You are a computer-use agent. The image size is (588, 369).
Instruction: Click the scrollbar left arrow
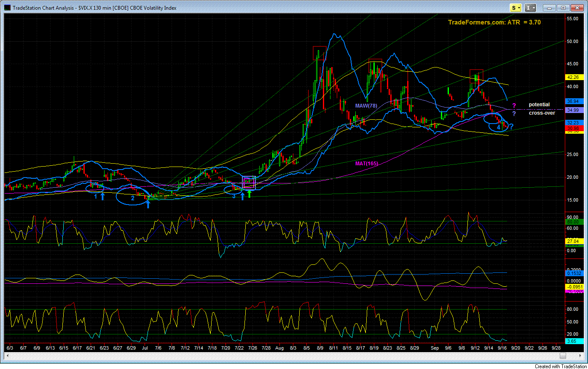coord(7,356)
